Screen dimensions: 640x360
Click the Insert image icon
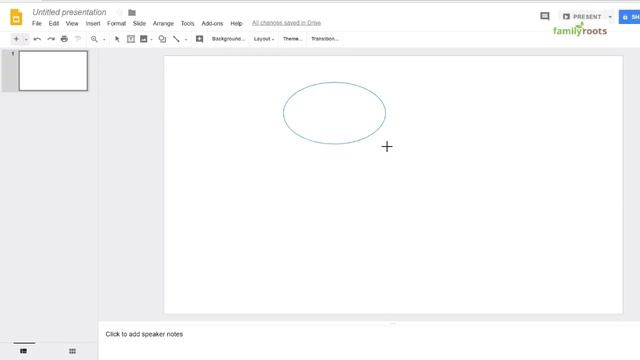point(144,39)
